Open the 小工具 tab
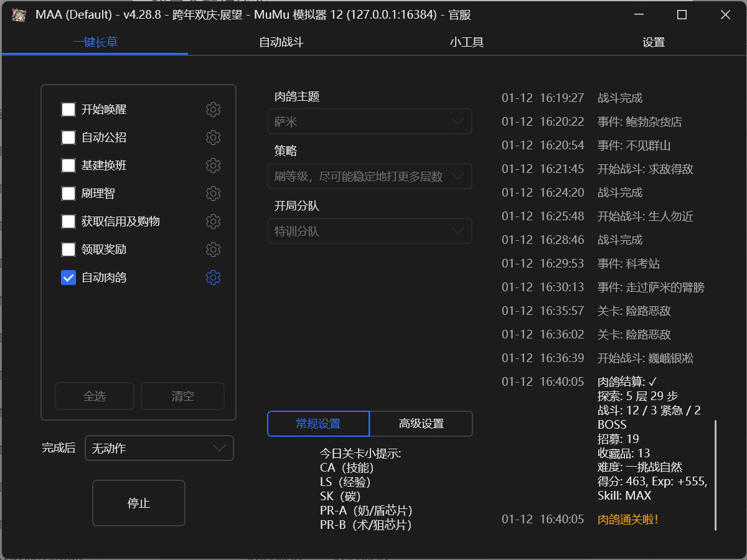The height and width of the screenshot is (560, 747). (467, 42)
